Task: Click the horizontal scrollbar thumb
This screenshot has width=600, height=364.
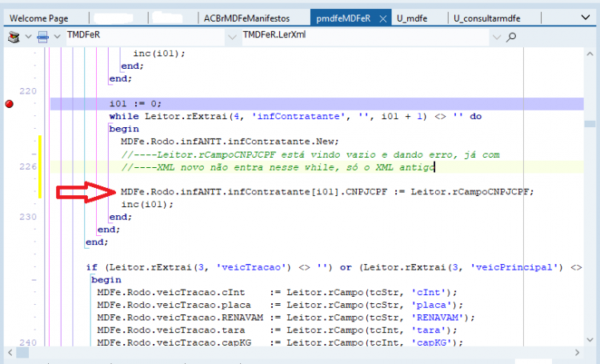Action: tap(22, 353)
